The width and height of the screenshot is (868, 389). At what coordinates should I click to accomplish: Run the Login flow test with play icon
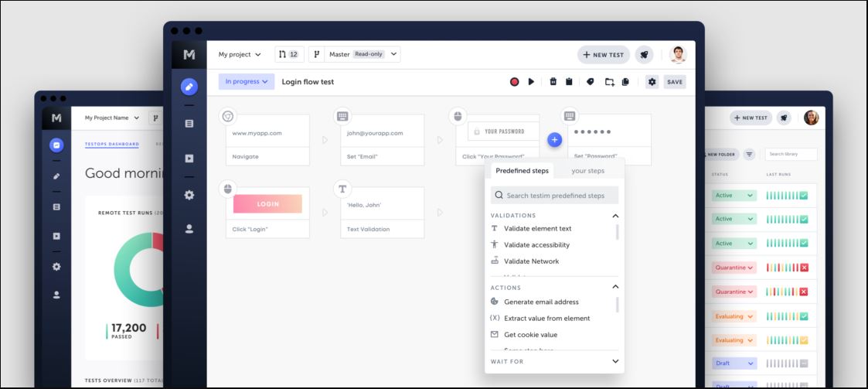(x=532, y=82)
